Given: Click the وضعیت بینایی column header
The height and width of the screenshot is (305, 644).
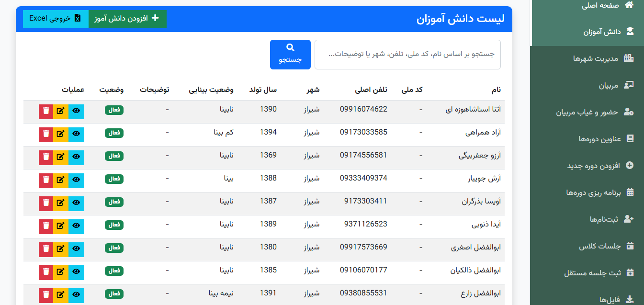Looking at the screenshot, I should click(x=211, y=90).
